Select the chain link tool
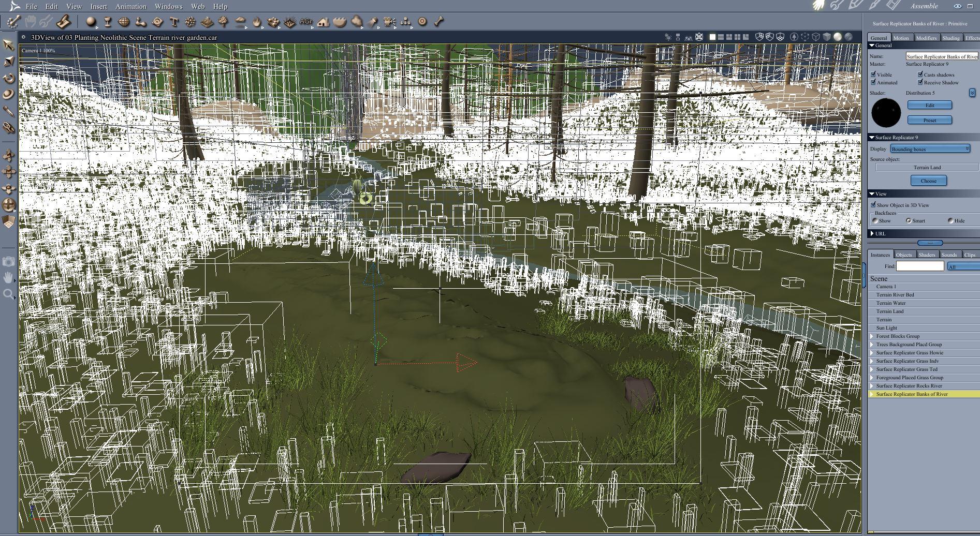The height and width of the screenshot is (536, 980). click(8, 127)
